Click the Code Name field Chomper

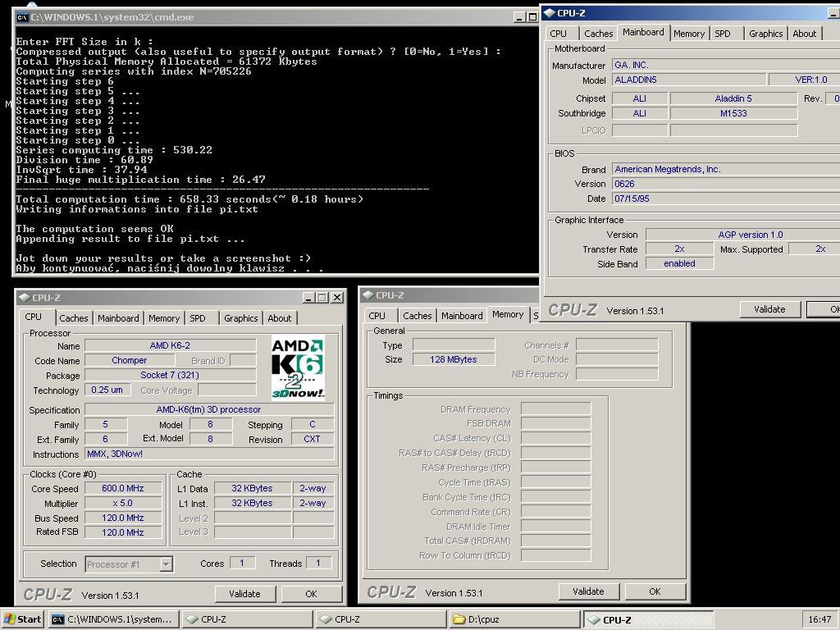(129, 361)
